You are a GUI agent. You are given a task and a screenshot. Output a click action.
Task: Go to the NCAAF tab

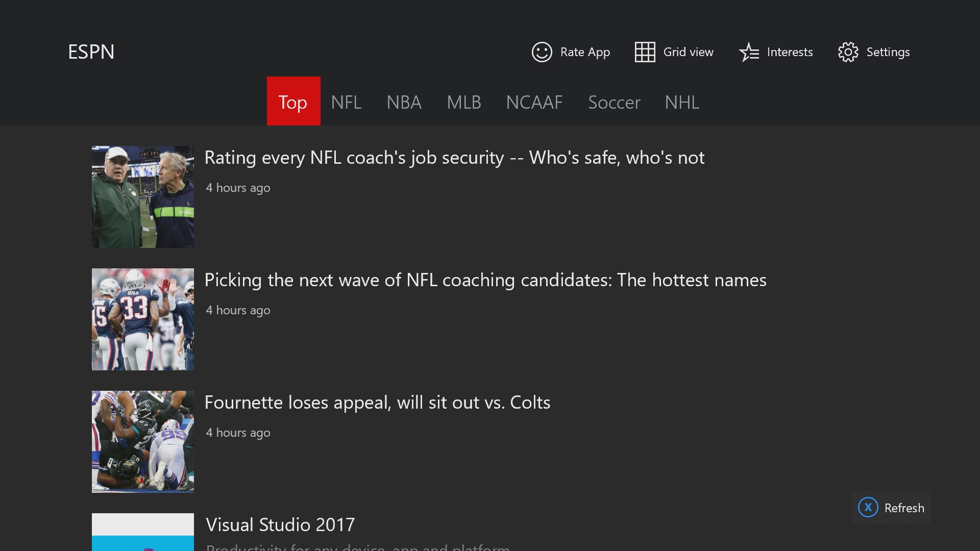(x=534, y=102)
